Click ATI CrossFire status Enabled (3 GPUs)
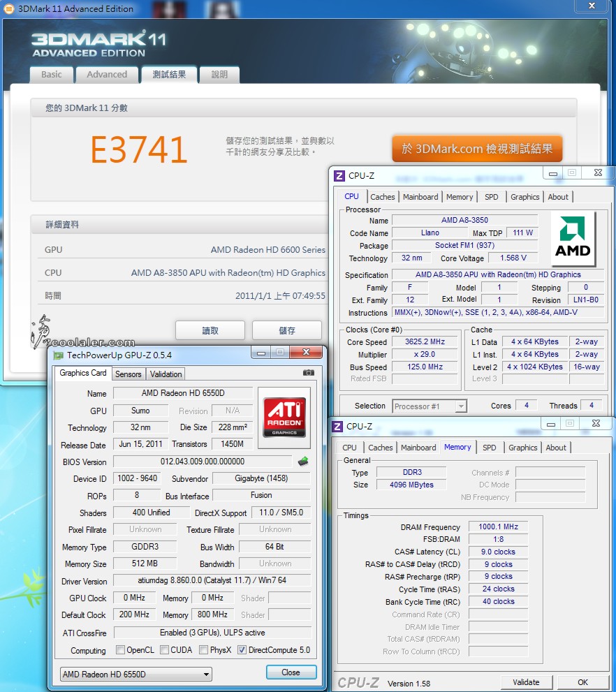This screenshot has width=616, height=692. [212, 633]
